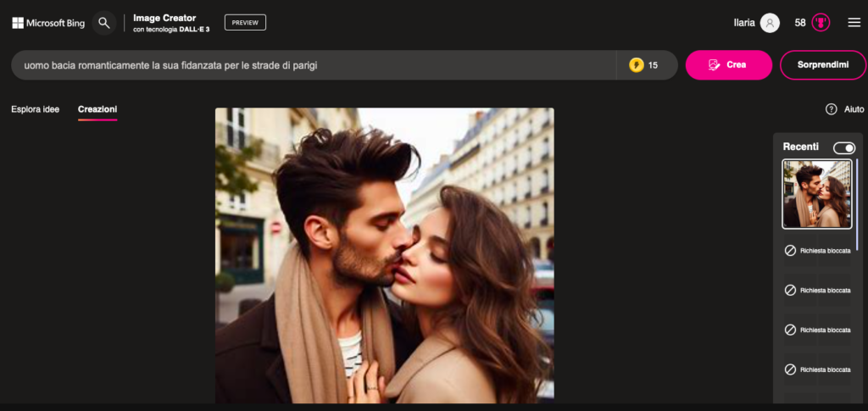Viewport: 868px width, 411px height.
Task: Click the PREVIEW badge
Action: coord(245,23)
